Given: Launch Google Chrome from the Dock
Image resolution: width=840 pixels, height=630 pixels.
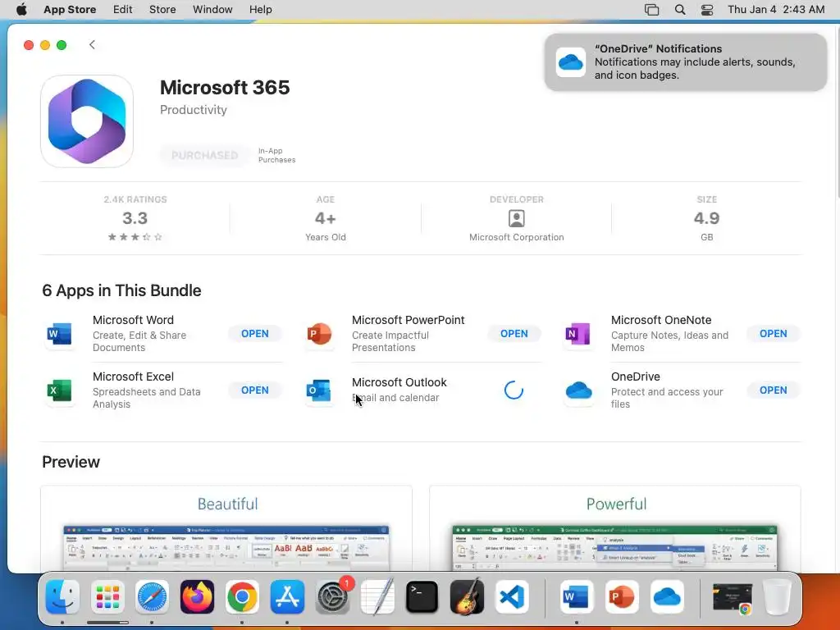Looking at the screenshot, I should (x=242, y=597).
